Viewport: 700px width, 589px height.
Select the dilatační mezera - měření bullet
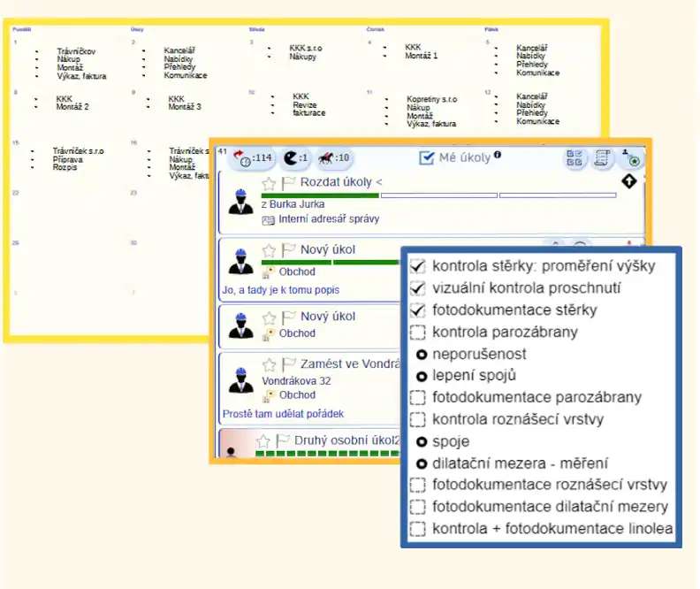coord(422,463)
